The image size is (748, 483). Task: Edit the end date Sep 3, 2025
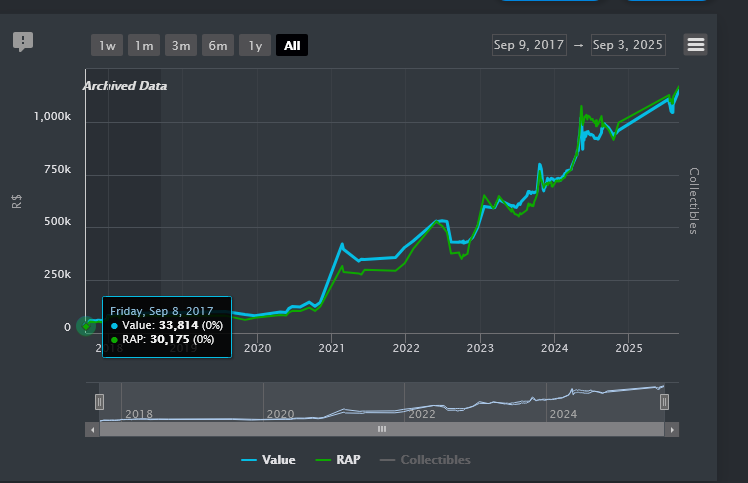[x=628, y=45]
